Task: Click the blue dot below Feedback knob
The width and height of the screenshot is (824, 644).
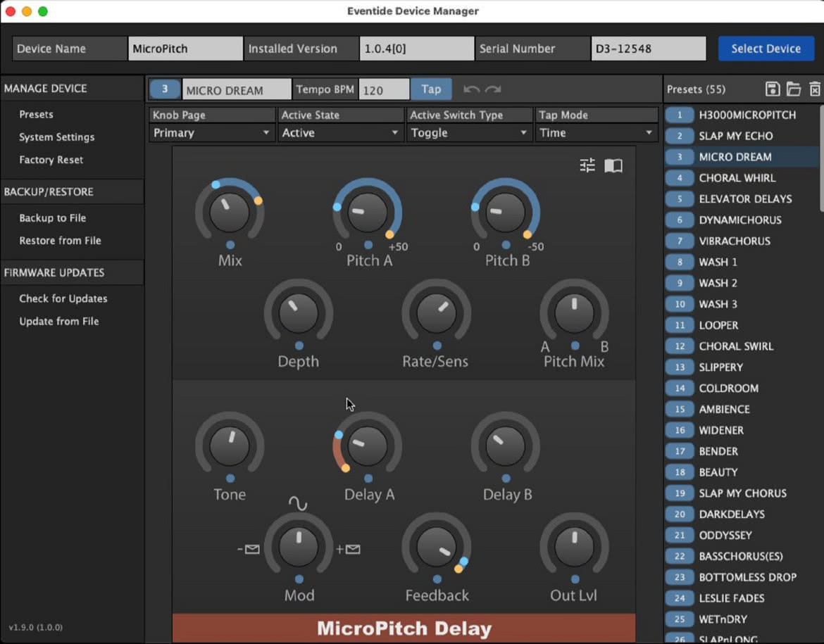Action: tap(437, 579)
